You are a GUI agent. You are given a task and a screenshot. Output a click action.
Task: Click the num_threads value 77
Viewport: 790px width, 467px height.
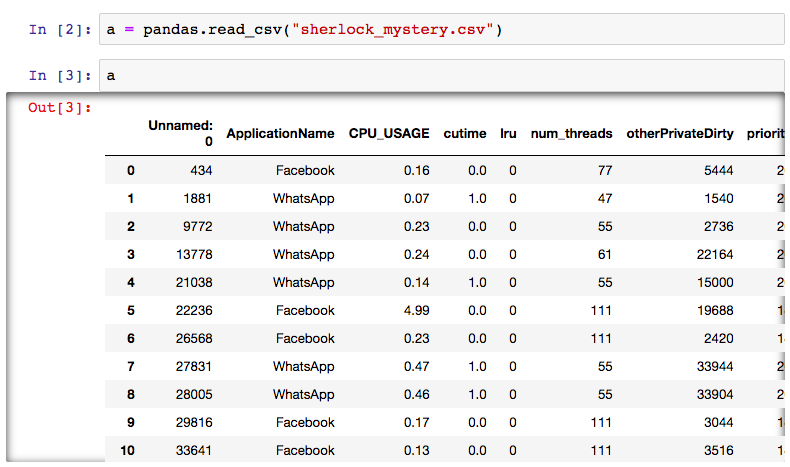[x=603, y=171]
